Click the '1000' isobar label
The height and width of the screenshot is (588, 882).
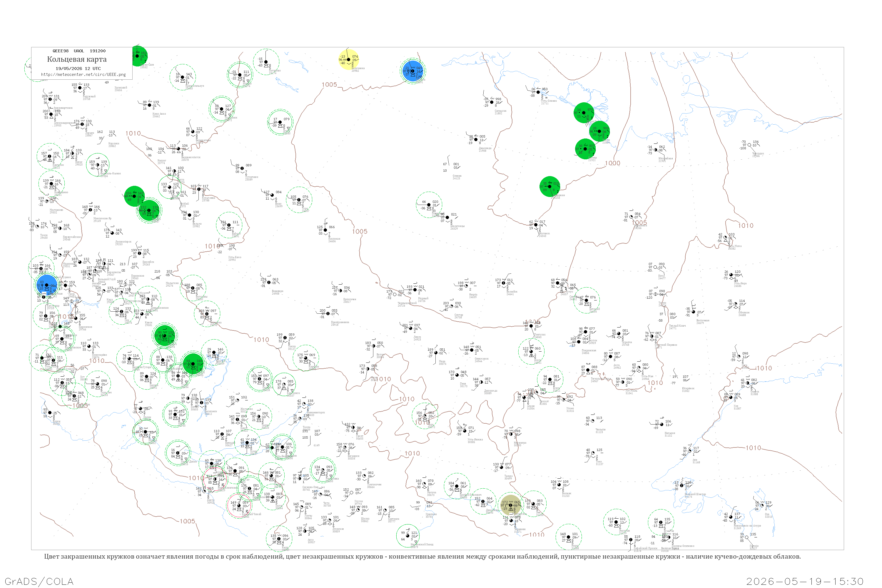point(613,163)
